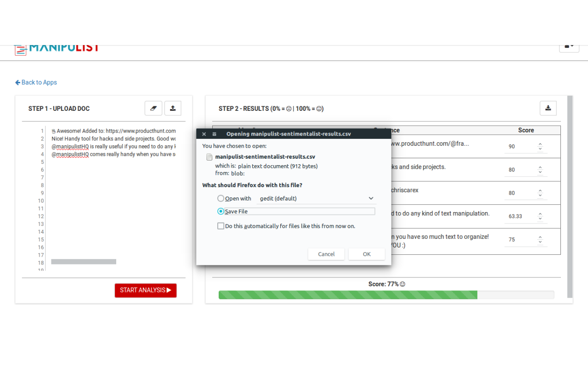Decrease the score of 75 with down arrow
Screen dimensions: 588x368
[540, 242]
